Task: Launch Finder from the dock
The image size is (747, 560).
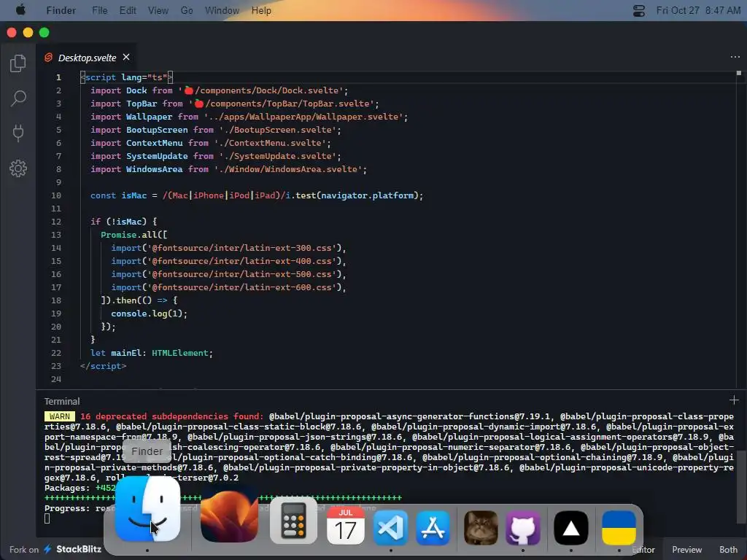Action: click(x=147, y=508)
